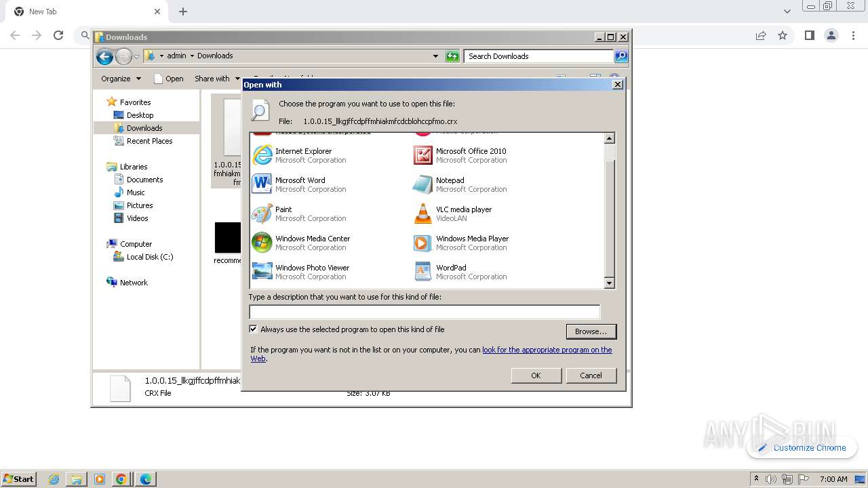Screen dimensions: 868x488
Task: Select Windows Media Center icon
Action: 262,243
